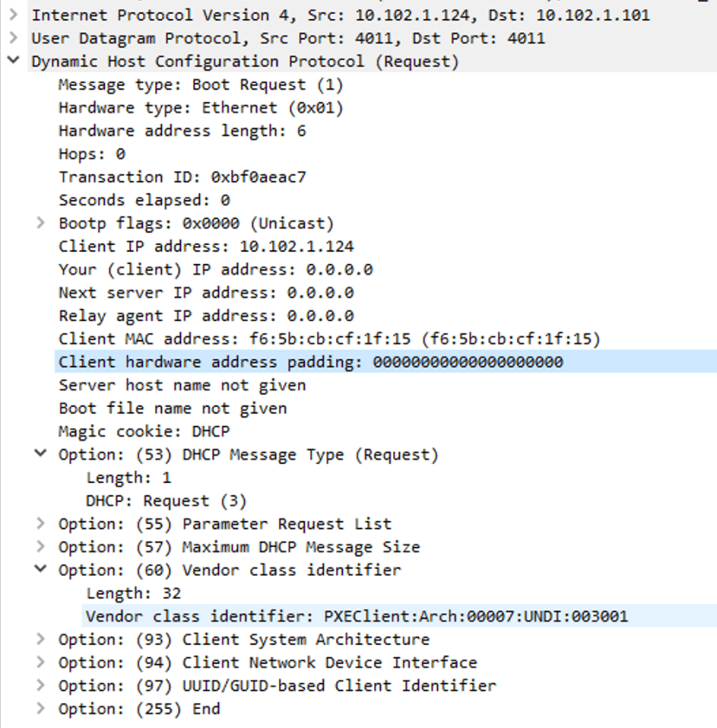Expand Option 57 Maximum DHCP Message Size
717x728 pixels.
pyautogui.click(x=40, y=547)
